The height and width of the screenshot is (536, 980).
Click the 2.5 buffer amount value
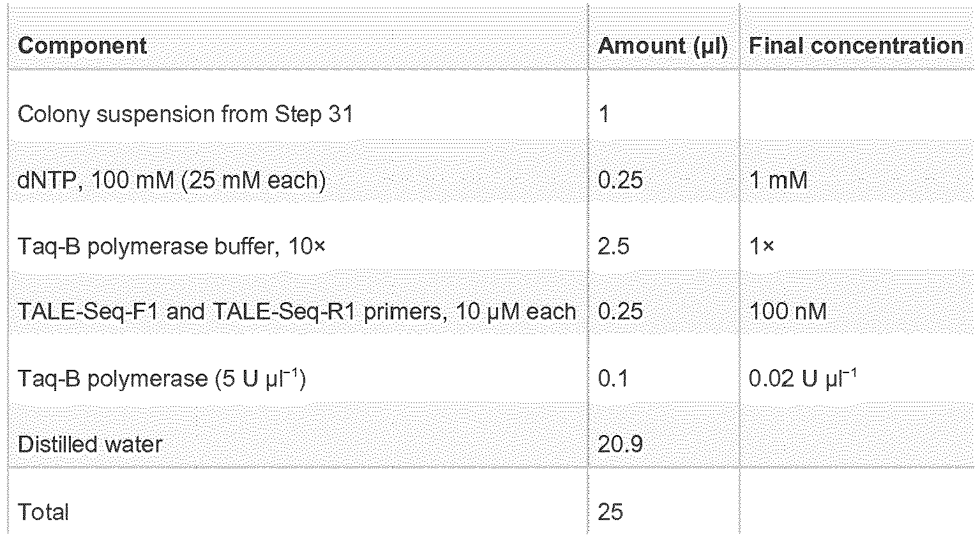tap(614, 246)
